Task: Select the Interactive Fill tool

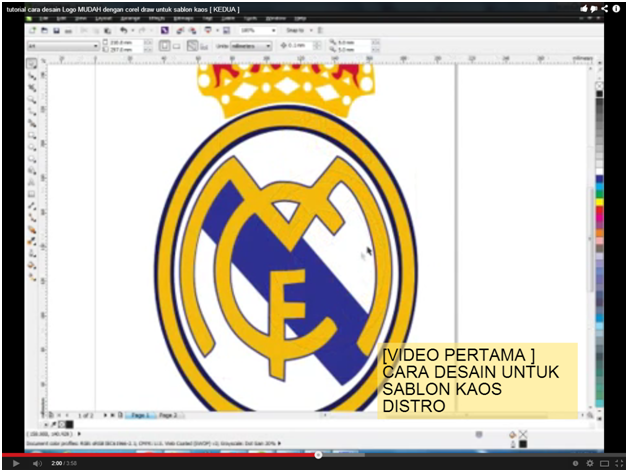Action: [x=32, y=277]
